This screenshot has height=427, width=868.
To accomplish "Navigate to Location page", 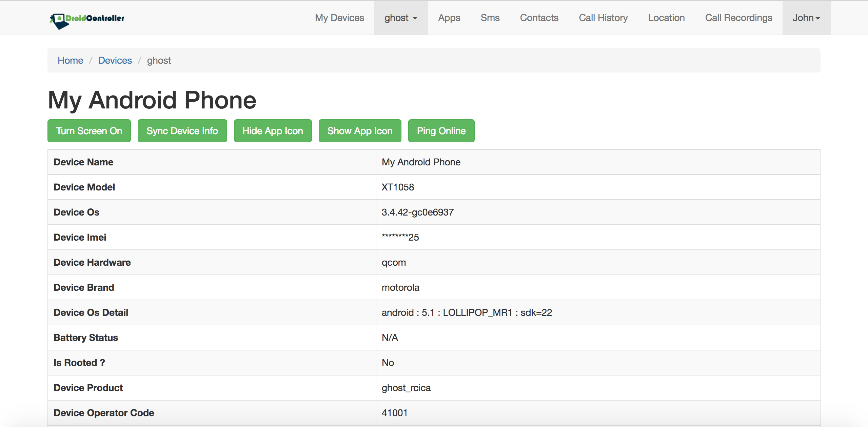I will tap(666, 18).
